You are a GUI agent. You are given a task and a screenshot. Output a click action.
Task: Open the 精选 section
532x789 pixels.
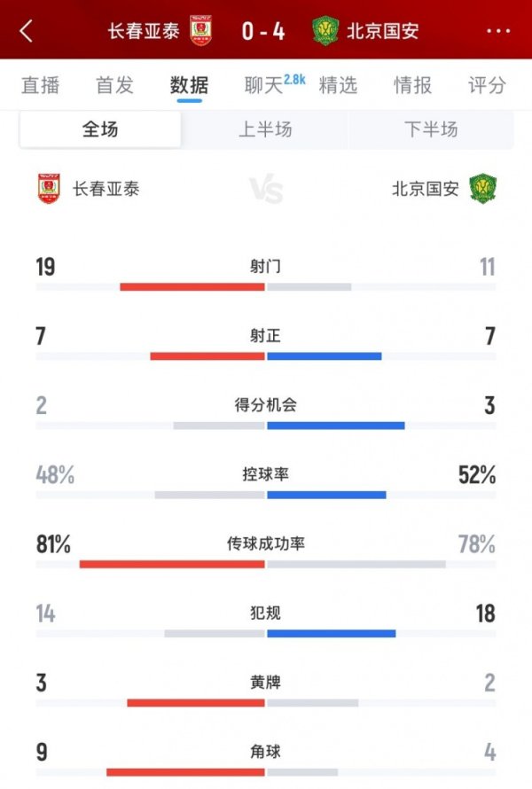pos(338,85)
